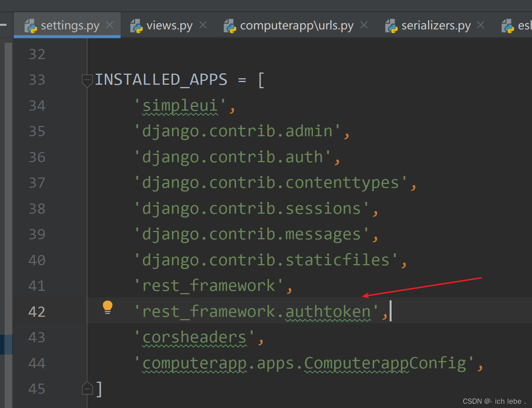Click line number 45 in the gutter

pos(37,389)
